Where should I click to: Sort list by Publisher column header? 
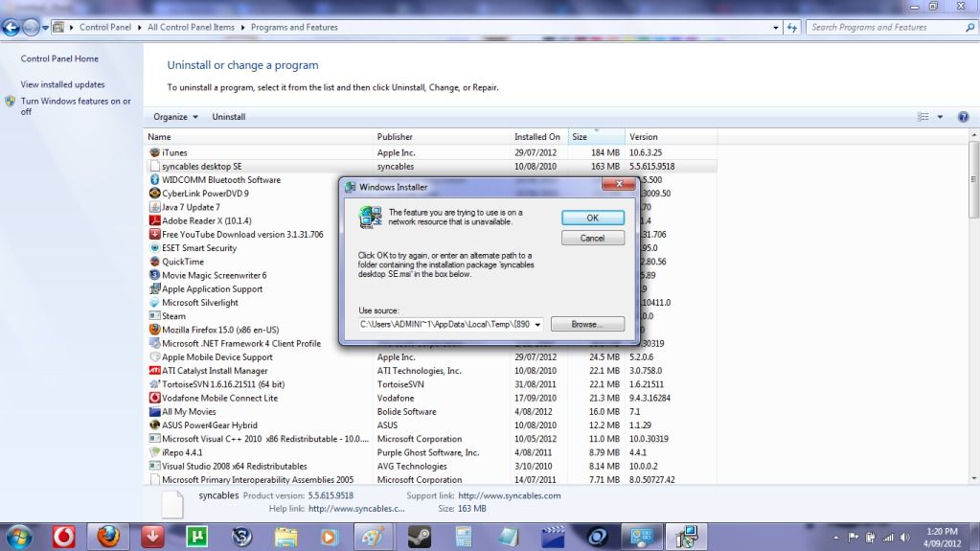click(442, 136)
